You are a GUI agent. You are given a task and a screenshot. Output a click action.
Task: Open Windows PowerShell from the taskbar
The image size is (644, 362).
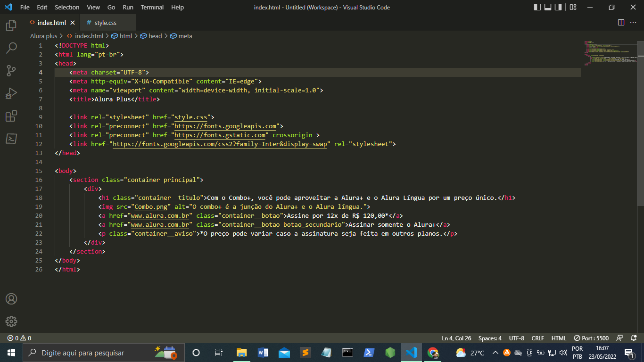[369, 353]
